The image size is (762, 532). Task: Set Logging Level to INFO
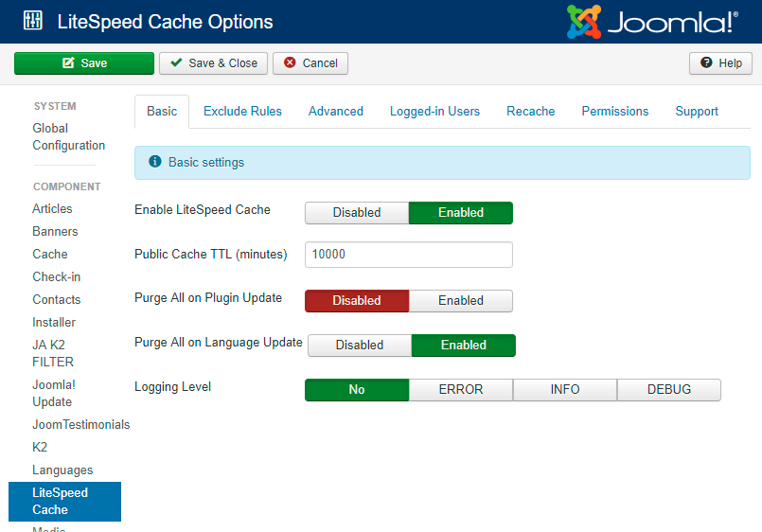pos(565,390)
